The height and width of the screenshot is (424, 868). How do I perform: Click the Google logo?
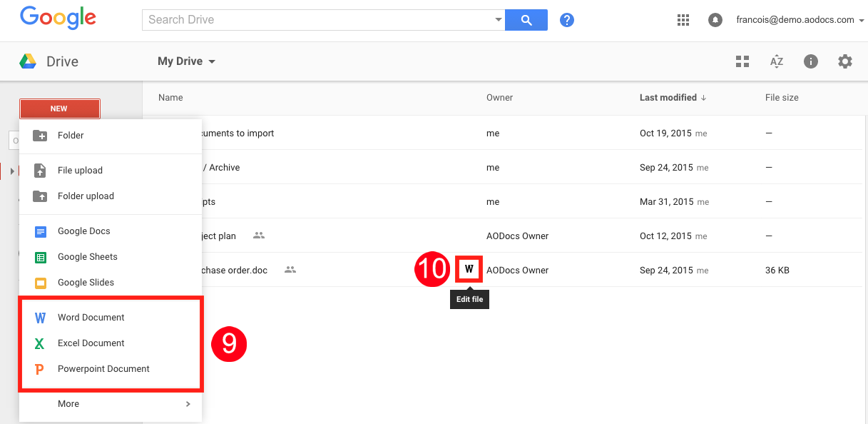58,18
